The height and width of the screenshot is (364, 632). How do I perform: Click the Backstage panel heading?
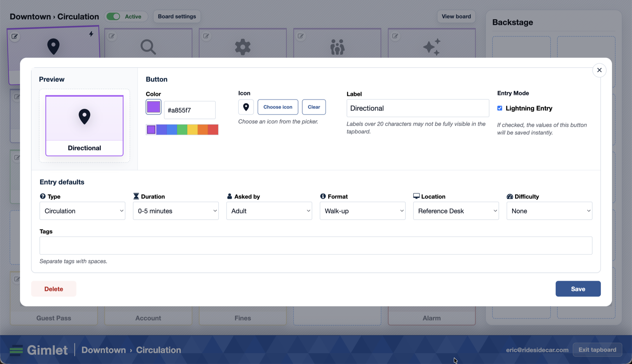click(513, 22)
